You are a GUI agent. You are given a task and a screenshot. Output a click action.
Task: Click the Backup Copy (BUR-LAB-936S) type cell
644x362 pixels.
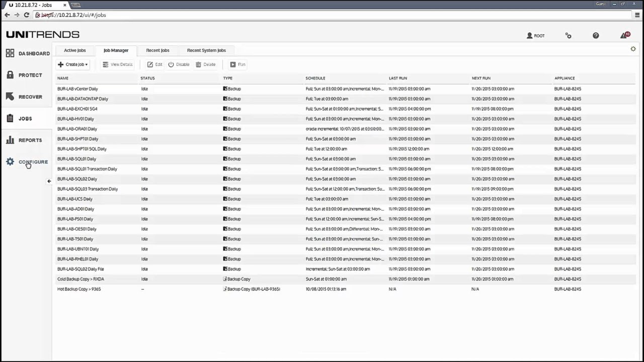tap(252, 289)
